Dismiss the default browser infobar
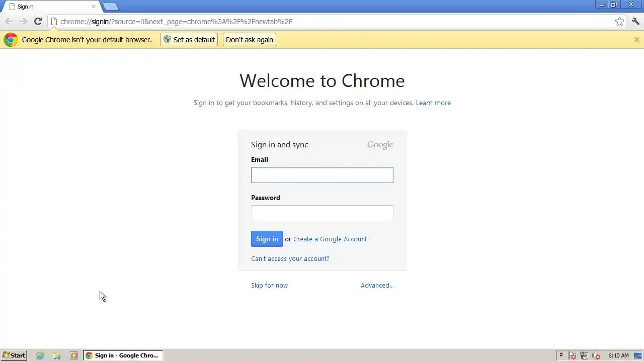Image resolution: width=644 pixels, height=362 pixels. click(636, 40)
